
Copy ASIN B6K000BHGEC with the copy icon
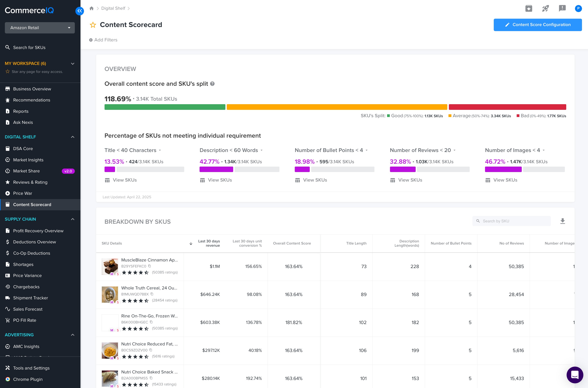coord(151,322)
